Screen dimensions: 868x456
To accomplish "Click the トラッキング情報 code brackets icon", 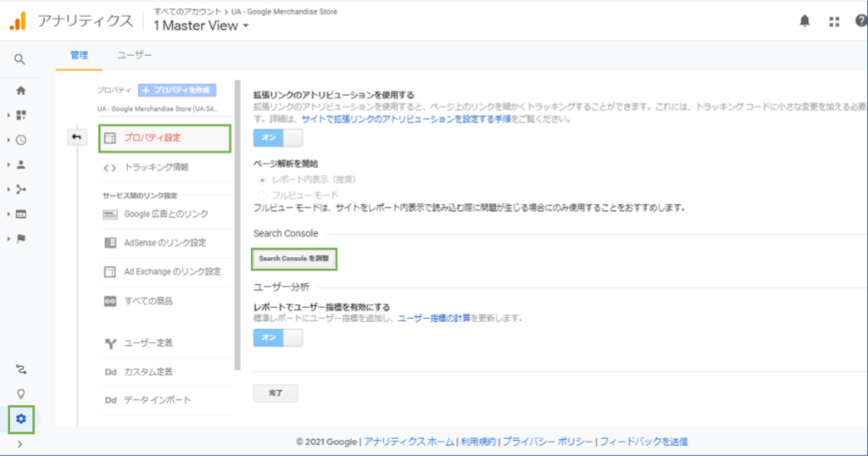I will click(x=109, y=168).
